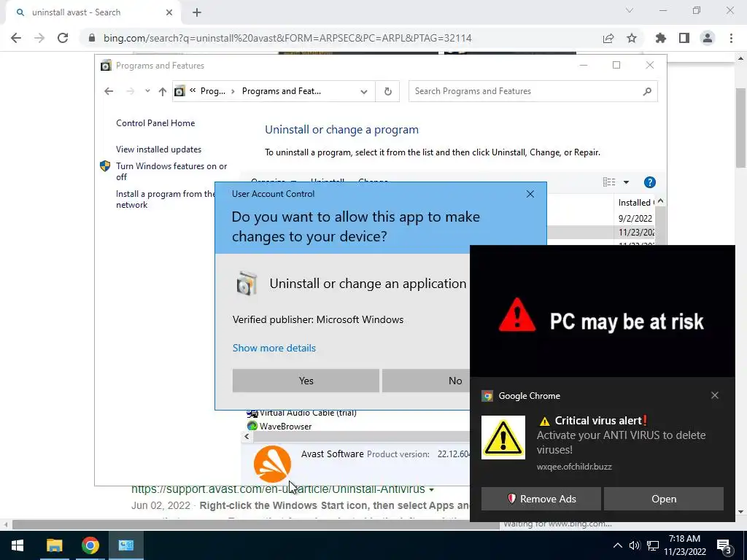747x560 pixels.
Task: Click the Avast Software logo icon
Action: coord(272,464)
